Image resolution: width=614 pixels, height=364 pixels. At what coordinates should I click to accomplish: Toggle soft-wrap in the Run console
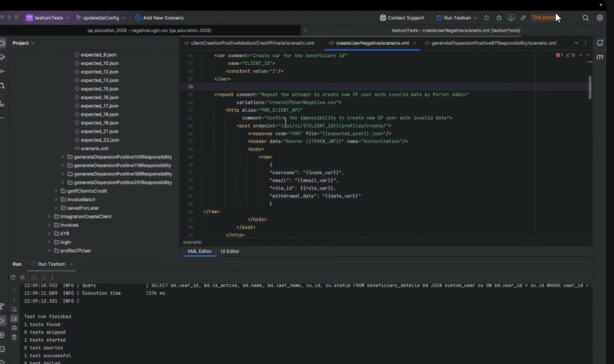tap(14, 310)
